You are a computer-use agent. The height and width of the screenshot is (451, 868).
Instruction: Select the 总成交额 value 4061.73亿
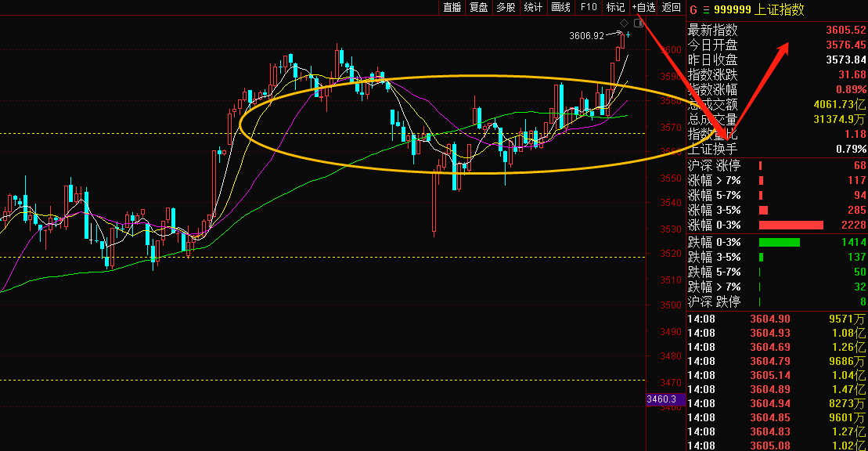point(840,104)
